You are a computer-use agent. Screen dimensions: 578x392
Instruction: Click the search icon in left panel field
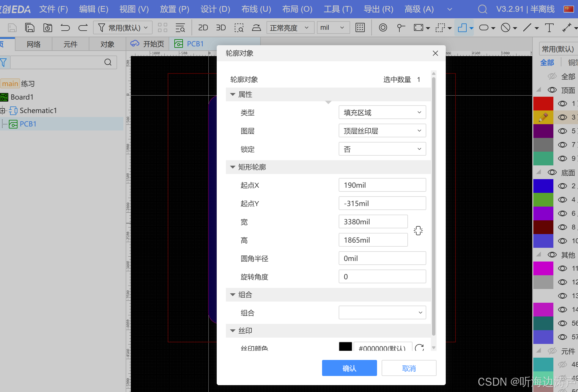pos(108,62)
